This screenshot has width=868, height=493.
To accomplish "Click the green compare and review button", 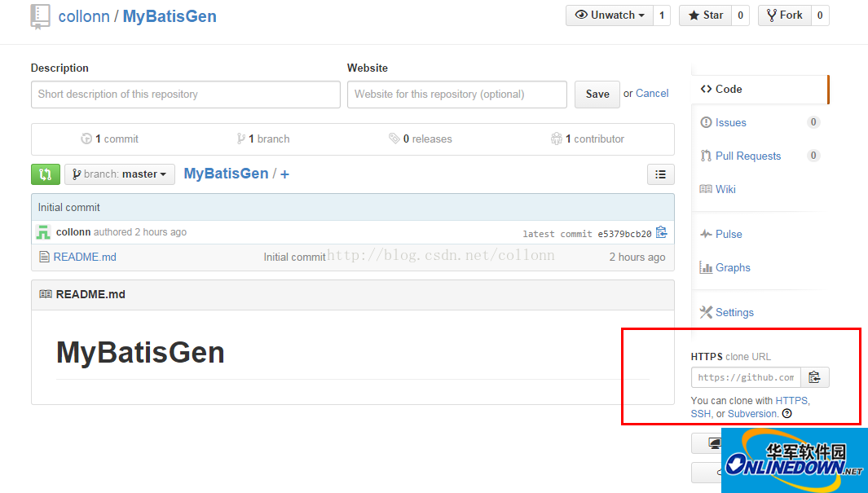I will (x=46, y=174).
